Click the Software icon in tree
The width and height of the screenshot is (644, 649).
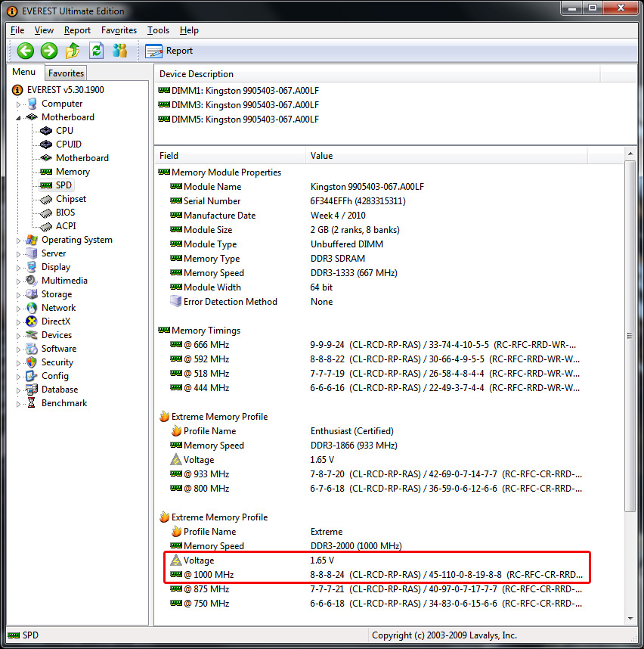coord(32,349)
